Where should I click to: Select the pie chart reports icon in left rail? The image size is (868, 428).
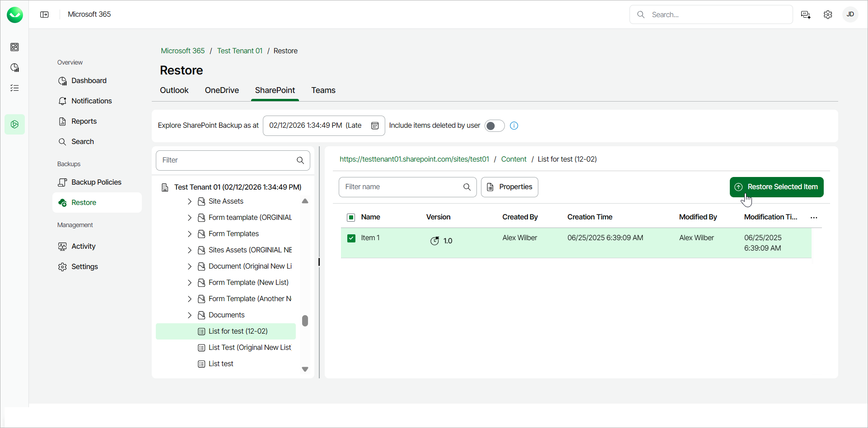[14, 67]
